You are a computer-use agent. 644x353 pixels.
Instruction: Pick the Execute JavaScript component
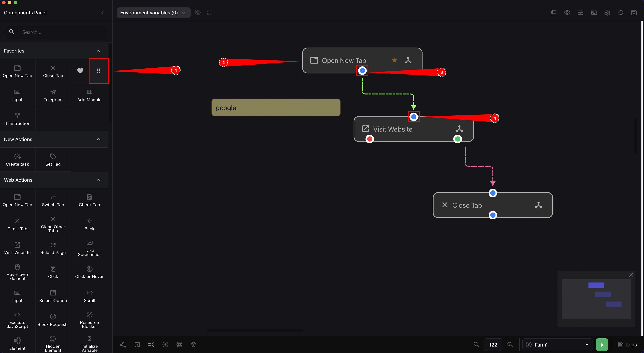coord(17,320)
